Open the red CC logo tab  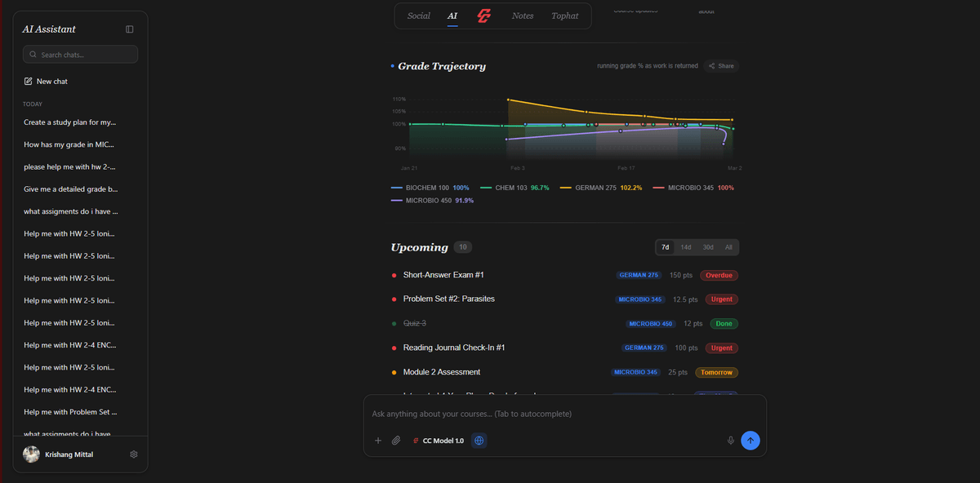pyautogui.click(x=483, y=16)
